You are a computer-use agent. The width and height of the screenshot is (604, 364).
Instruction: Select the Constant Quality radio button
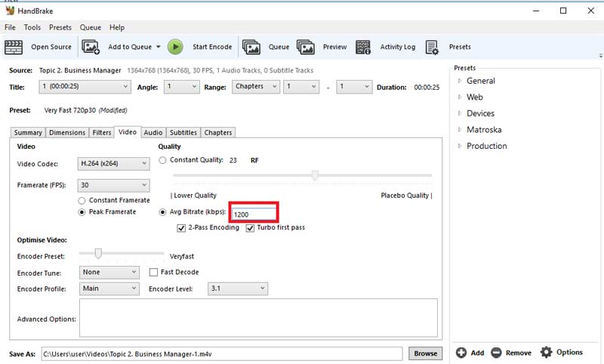click(162, 160)
